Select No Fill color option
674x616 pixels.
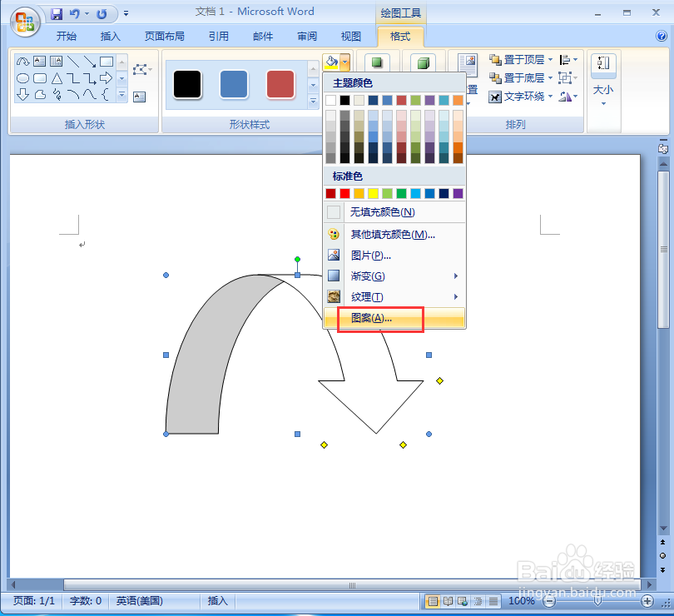click(x=394, y=212)
